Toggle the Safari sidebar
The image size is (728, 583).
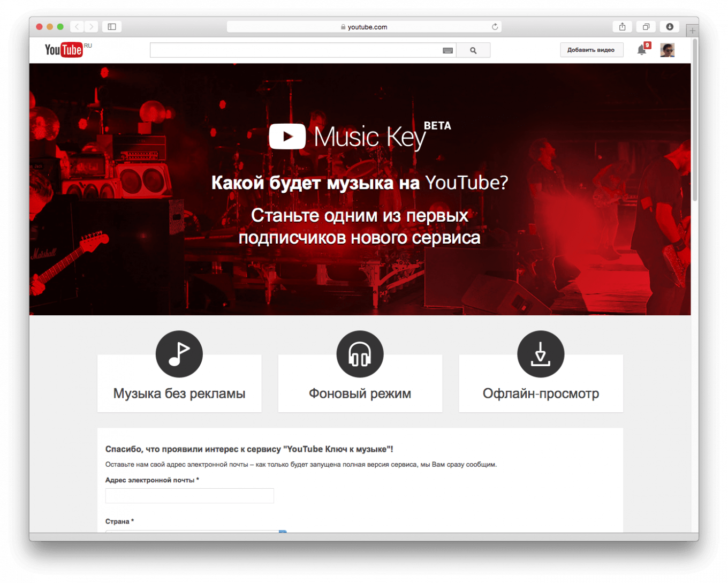pyautogui.click(x=112, y=27)
